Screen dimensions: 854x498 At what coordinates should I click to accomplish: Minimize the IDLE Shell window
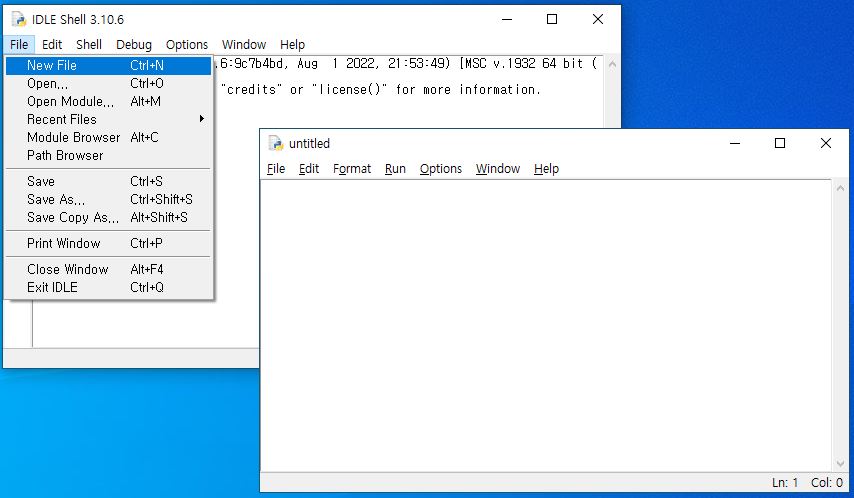(x=507, y=20)
